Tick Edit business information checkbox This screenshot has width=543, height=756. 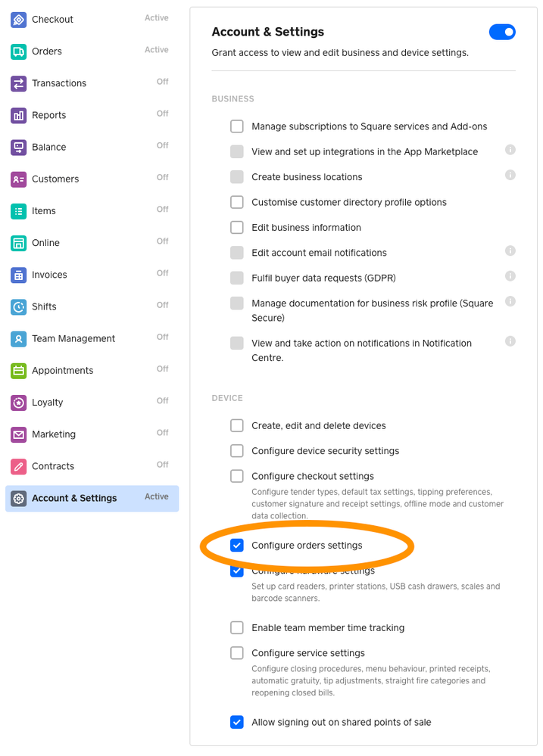(237, 228)
